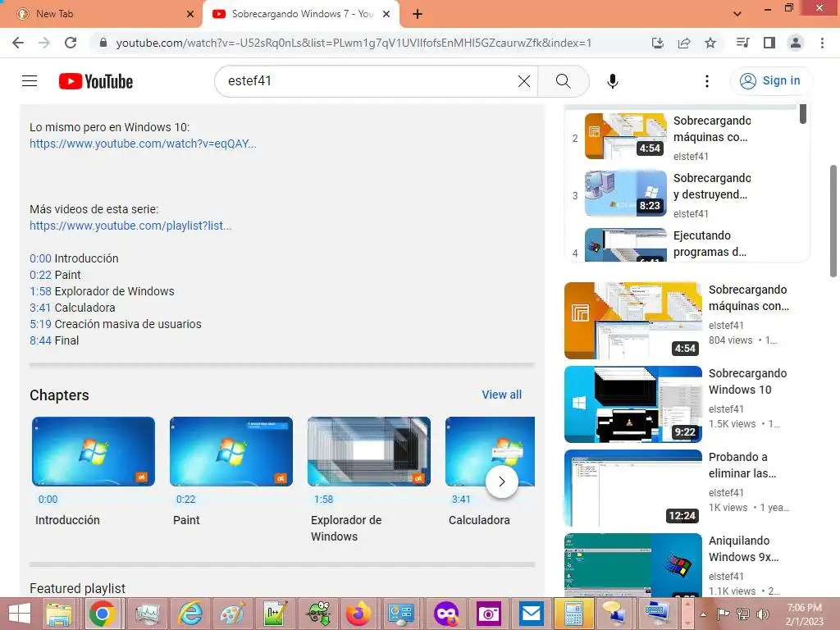Image resolution: width=840 pixels, height=630 pixels.
Task: Click View all chapters
Action: click(501, 395)
